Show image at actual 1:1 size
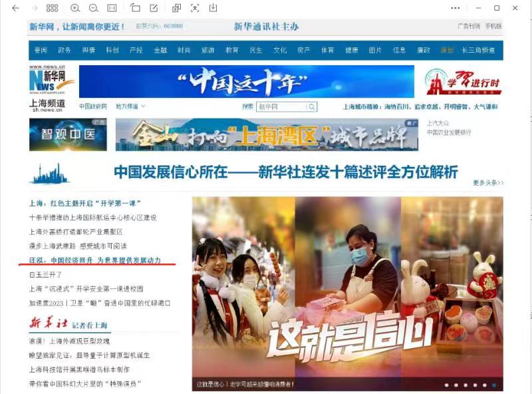The height and width of the screenshot is (394, 532). (x=112, y=8)
